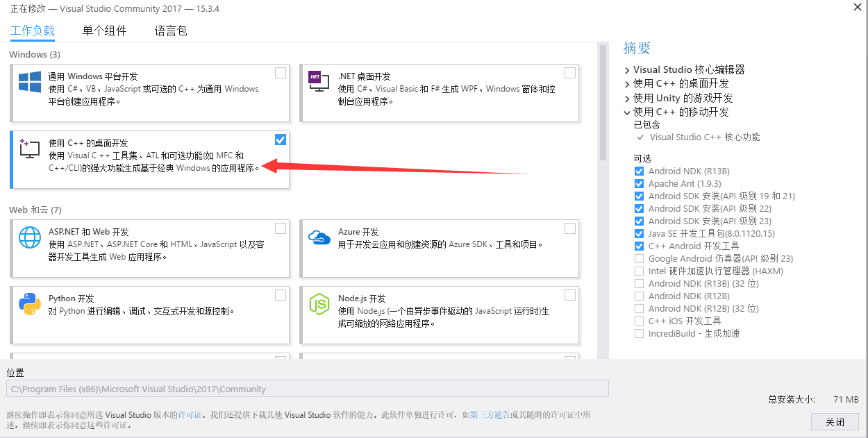Click the 可选 label in summary
Viewport: 868px width, 438px height.
pyautogui.click(x=642, y=158)
